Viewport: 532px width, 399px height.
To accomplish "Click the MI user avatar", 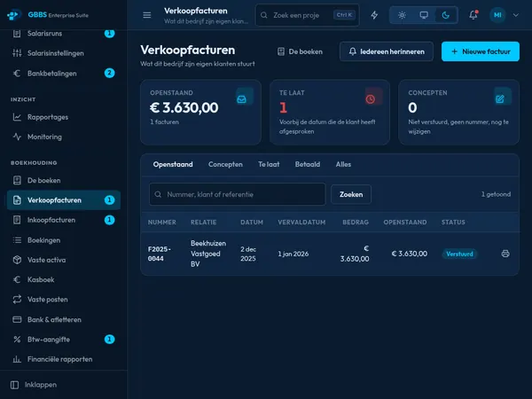I will click(497, 15).
